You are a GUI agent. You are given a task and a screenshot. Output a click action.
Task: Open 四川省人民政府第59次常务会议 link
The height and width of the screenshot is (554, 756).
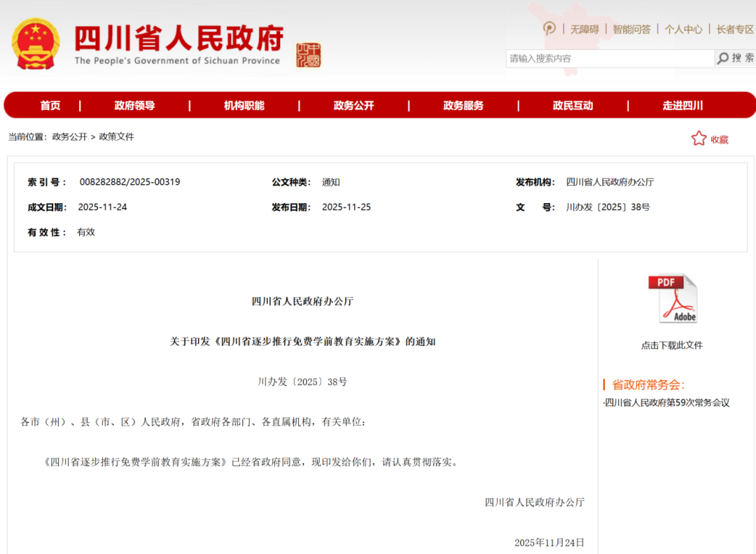pos(667,403)
